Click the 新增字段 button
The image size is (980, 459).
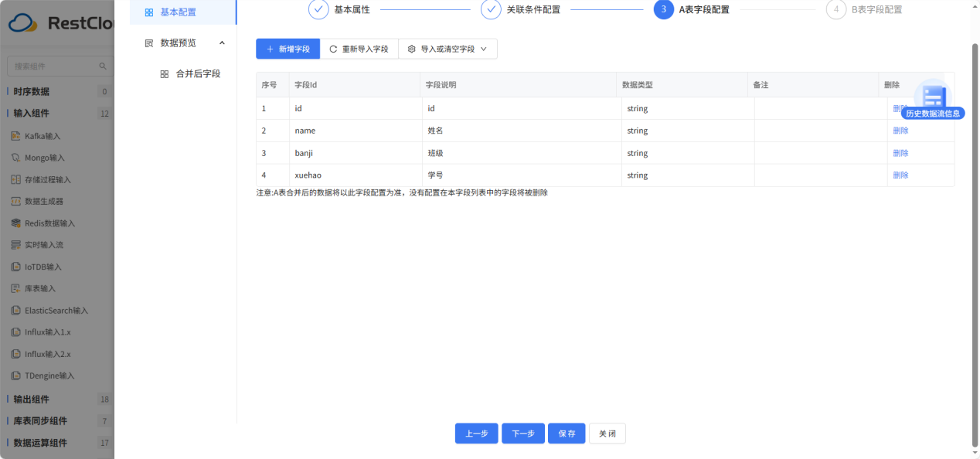click(288, 48)
